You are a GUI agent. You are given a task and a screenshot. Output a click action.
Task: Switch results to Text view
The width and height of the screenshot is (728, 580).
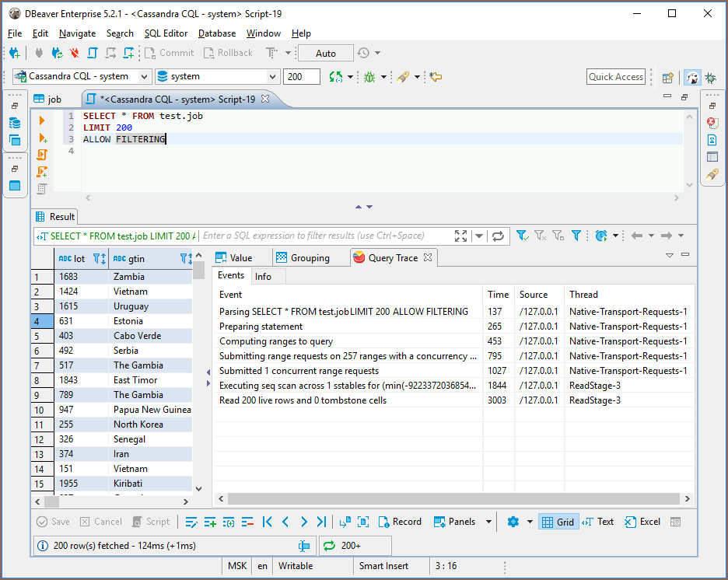(x=597, y=522)
